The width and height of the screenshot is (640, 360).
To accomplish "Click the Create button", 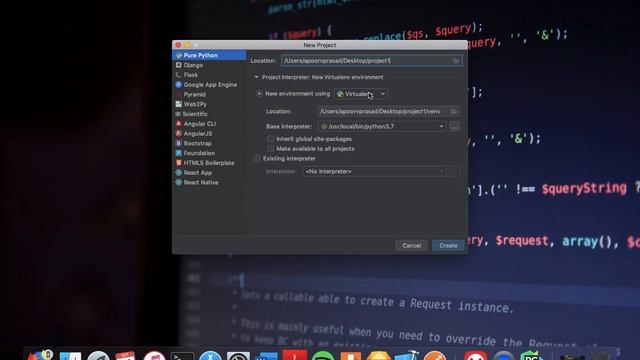I will [x=448, y=246].
